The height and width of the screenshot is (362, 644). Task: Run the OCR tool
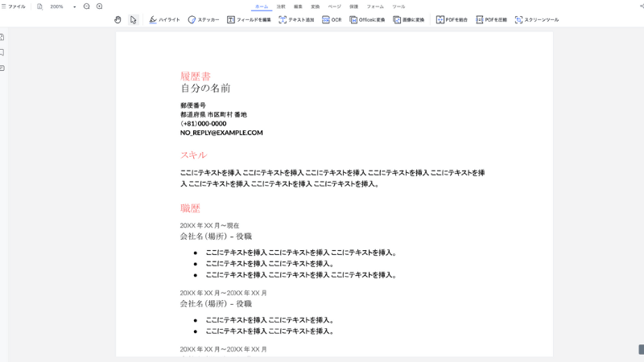pos(332,19)
